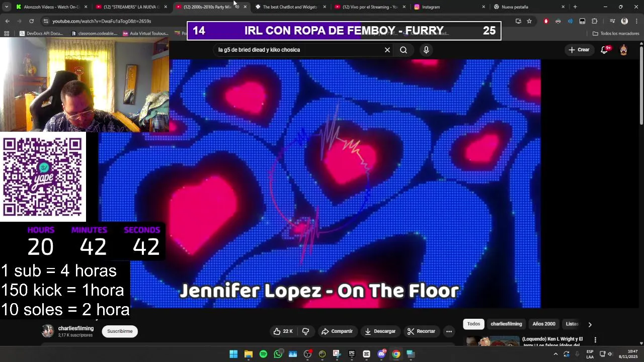Open Discord from the taskbar
The image size is (644, 362).
381,354
